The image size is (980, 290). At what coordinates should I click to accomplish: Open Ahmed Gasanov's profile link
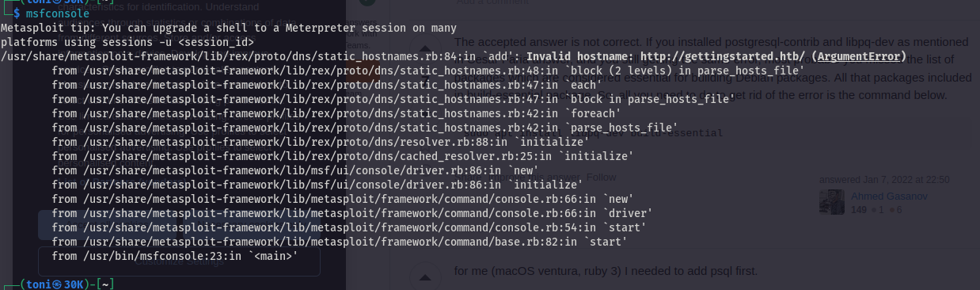click(x=889, y=196)
